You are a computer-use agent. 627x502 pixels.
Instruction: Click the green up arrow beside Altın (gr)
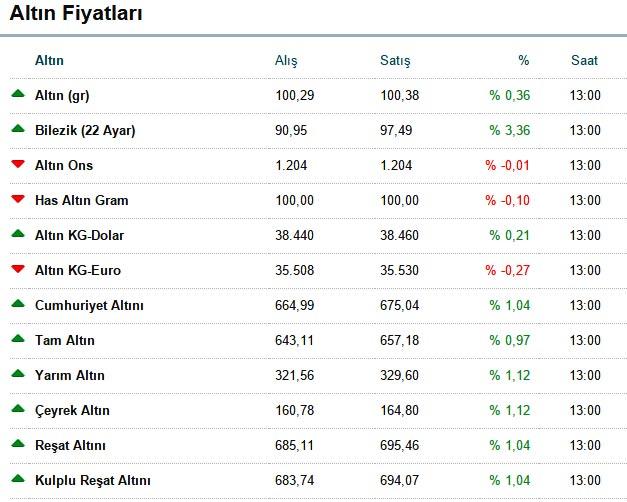[x=18, y=94]
